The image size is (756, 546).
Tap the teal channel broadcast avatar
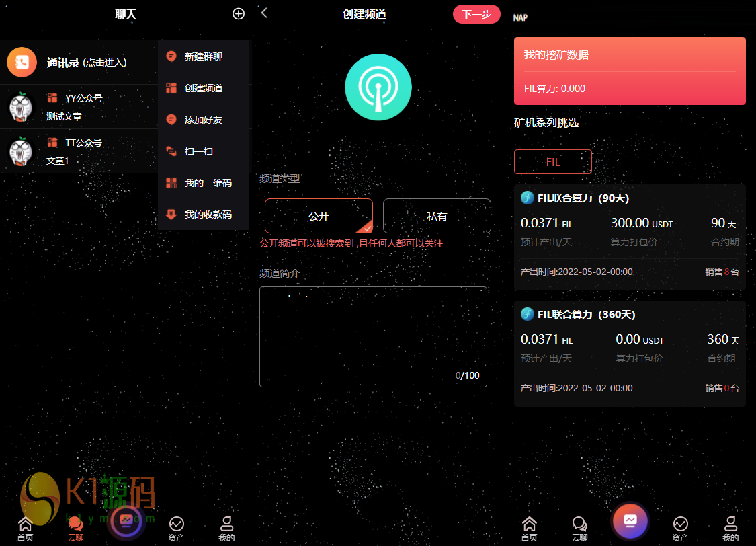pos(378,87)
